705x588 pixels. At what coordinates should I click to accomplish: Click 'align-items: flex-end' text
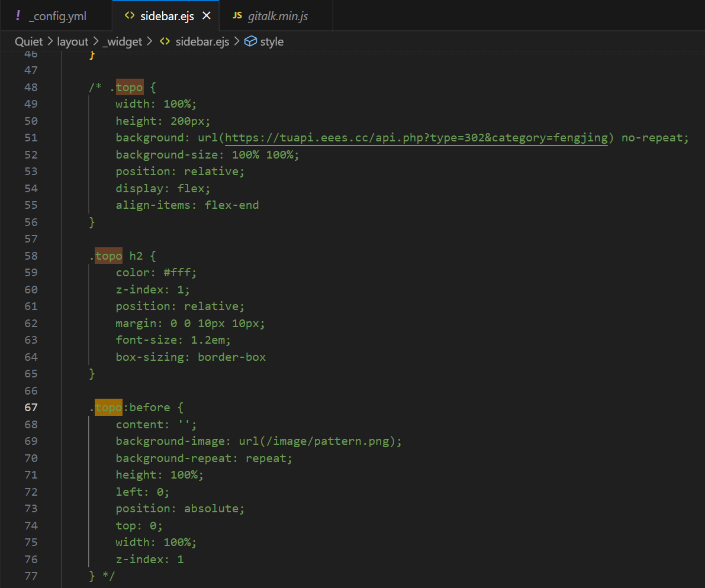click(187, 205)
